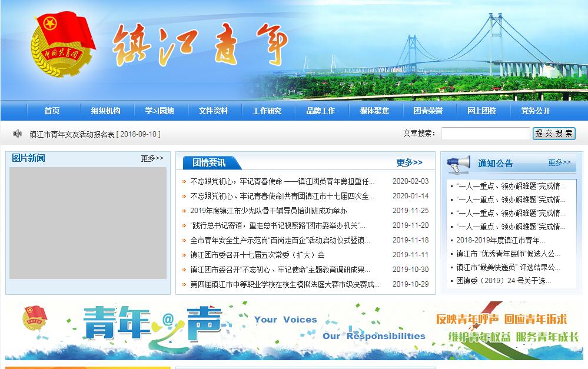Open the 首页 navigation menu item
588x369 pixels.
pyautogui.click(x=52, y=111)
